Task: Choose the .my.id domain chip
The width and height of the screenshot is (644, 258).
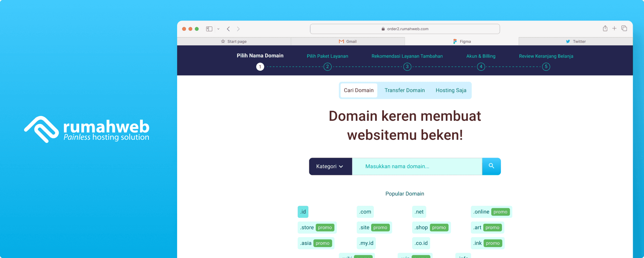Action: 366,243
